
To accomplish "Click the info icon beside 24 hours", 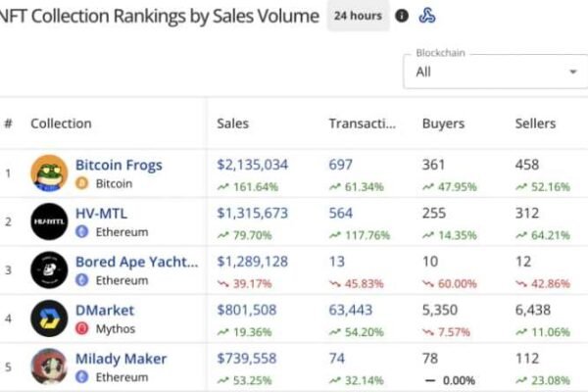I will (x=402, y=17).
